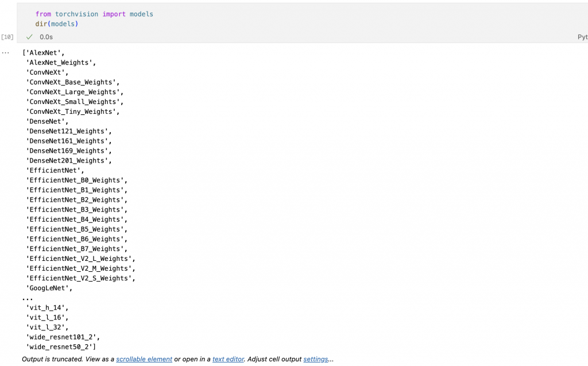This screenshot has width=588, height=366.
Task: Click the 'EfficientNet' output line
Action: (x=55, y=171)
